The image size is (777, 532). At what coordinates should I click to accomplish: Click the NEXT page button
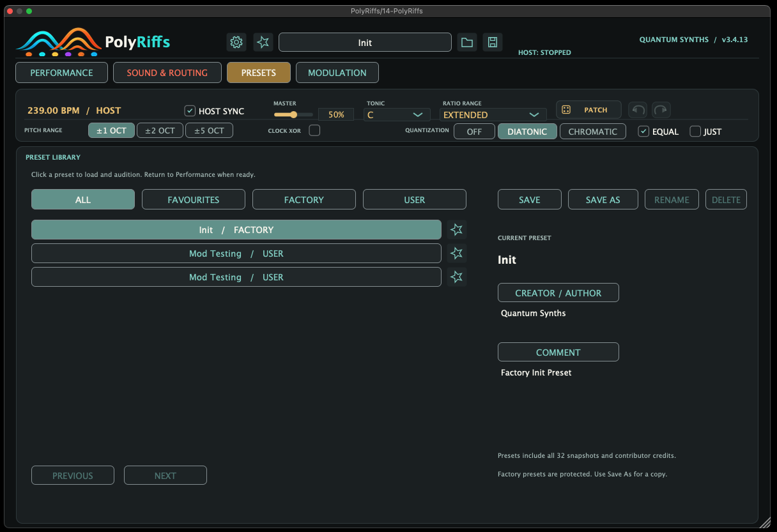165,476
